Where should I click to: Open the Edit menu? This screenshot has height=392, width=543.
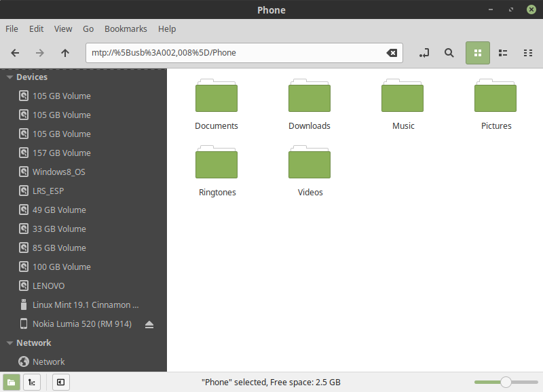point(36,29)
